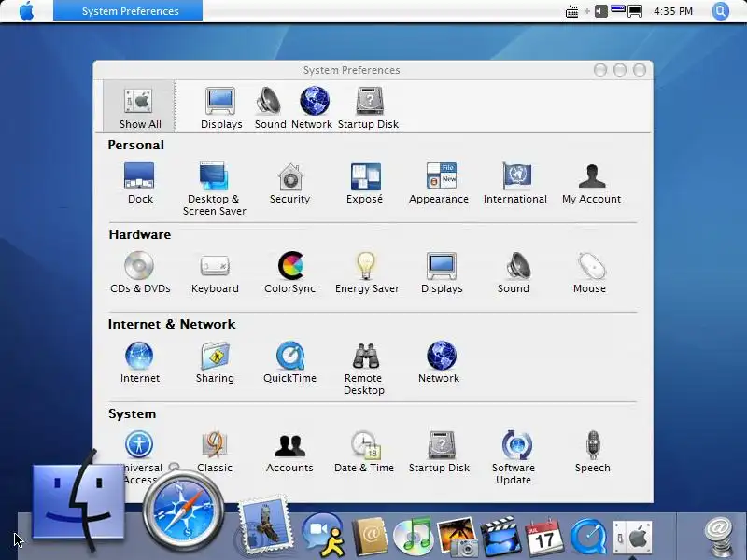747x560 pixels.
Task: Open the System Preferences application menu
Action: (128, 10)
